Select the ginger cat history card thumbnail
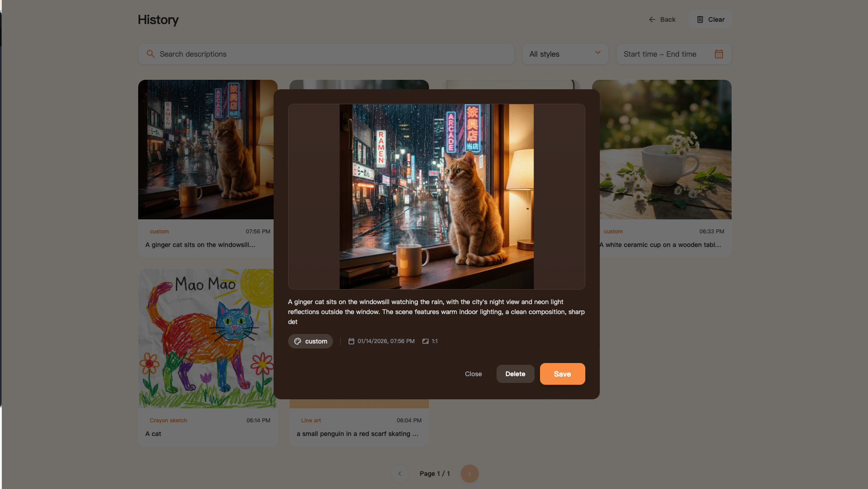The width and height of the screenshot is (868, 489). tap(206, 150)
